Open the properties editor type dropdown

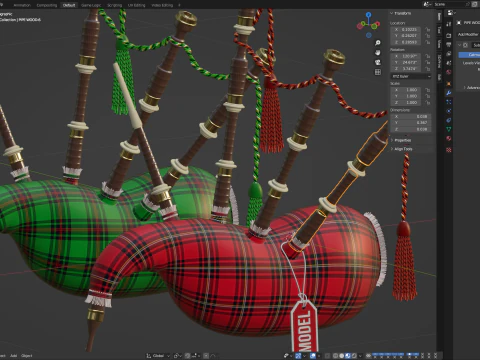click(451, 13)
